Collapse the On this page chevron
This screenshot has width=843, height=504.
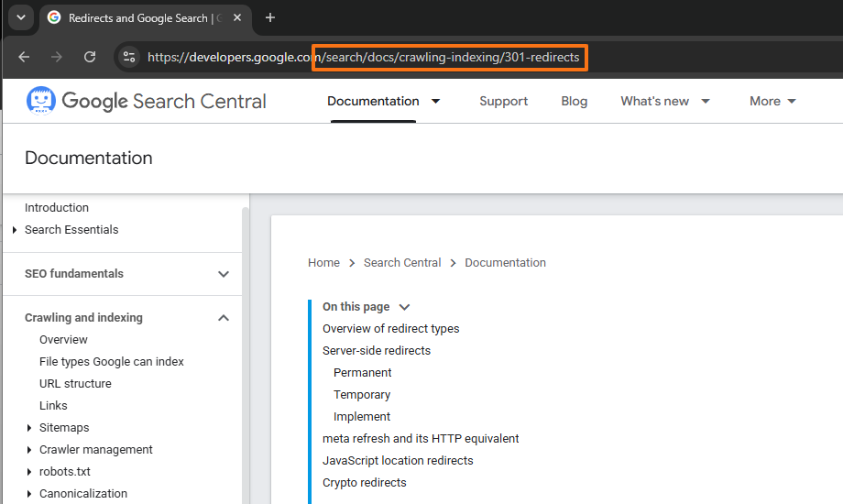404,307
